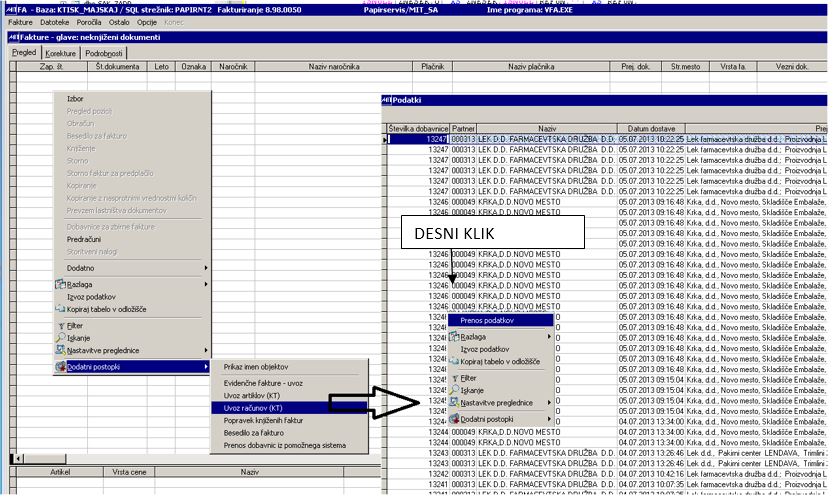Open the Poročila menu in menu bar
Image resolution: width=836 pixels, height=502 pixels.
pos(89,22)
